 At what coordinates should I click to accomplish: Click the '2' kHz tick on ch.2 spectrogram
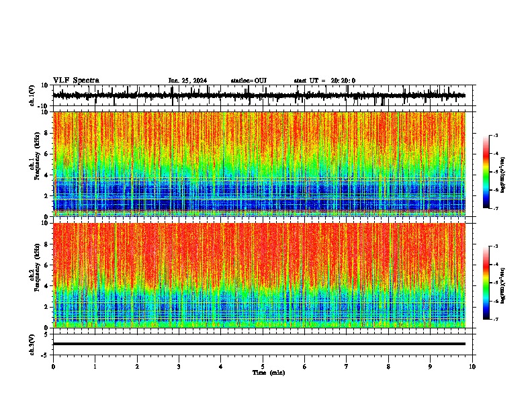click(47, 307)
